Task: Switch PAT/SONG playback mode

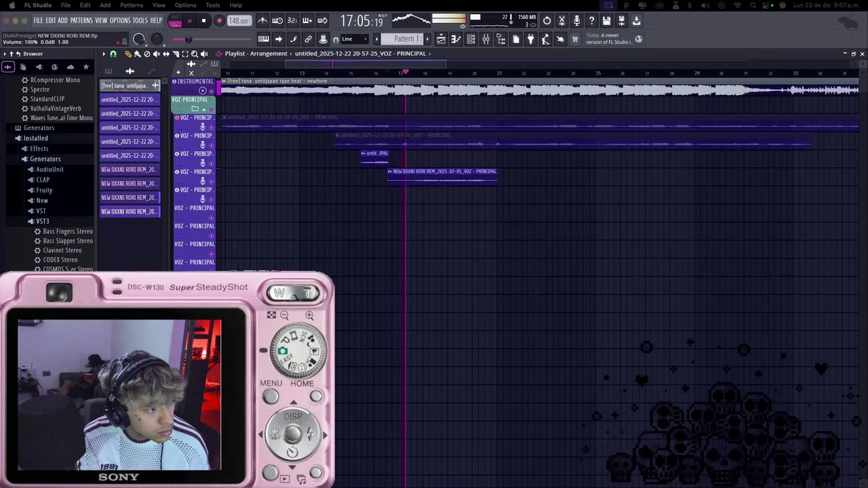Action: click(x=175, y=21)
